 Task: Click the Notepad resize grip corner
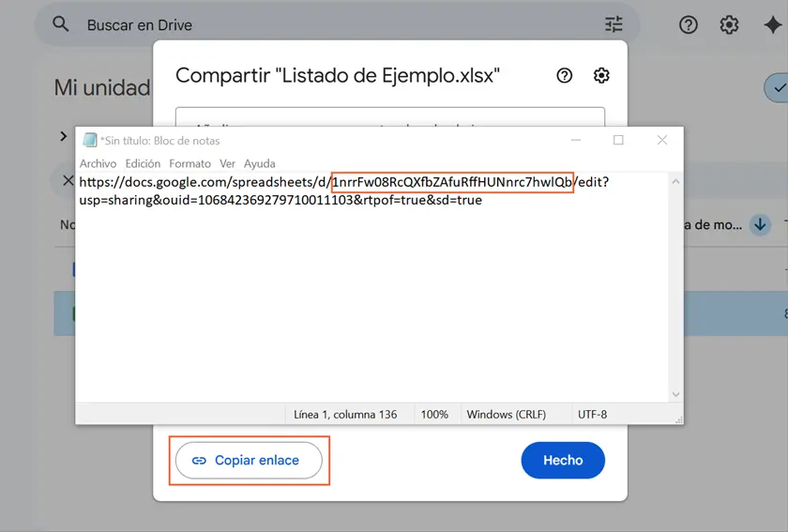coord(679,419)
